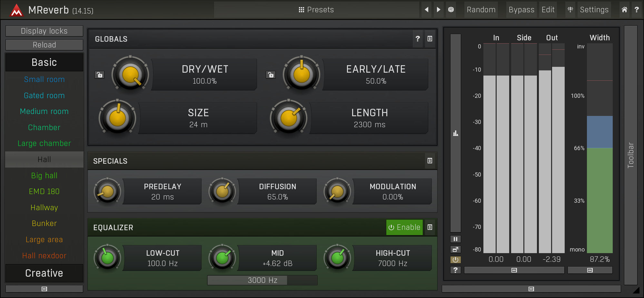This screenshot has height=298, width=644.
Task: Click the vertical Toolbar strip
Action: pos(630,155)
